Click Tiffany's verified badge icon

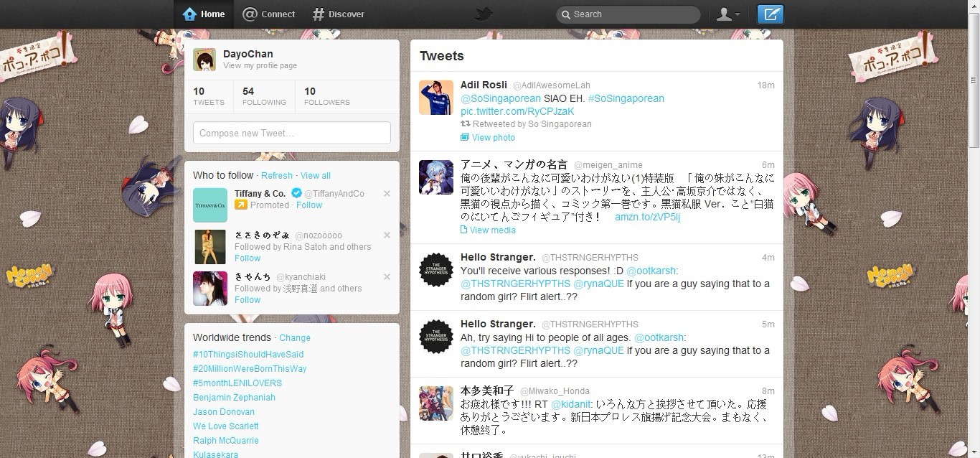pos(296,193)
